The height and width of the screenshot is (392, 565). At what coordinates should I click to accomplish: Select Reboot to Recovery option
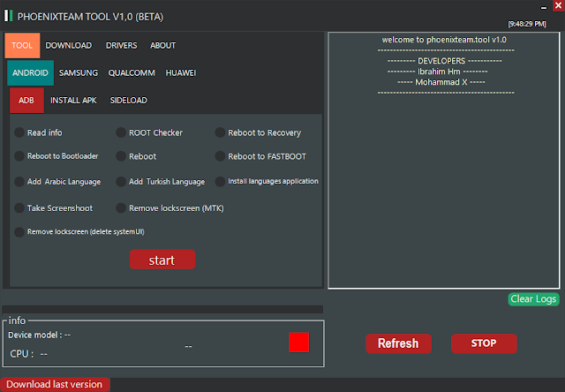(x=258, y=132)
